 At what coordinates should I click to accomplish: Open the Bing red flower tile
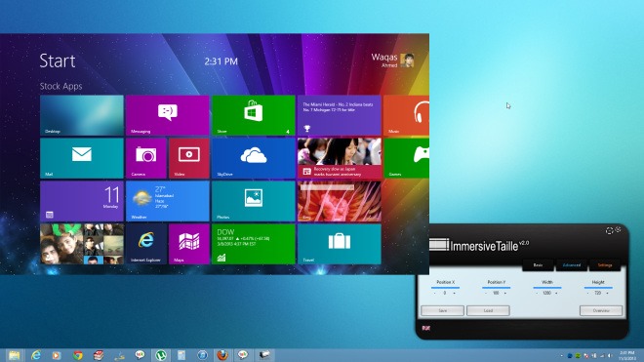[340, 201]
